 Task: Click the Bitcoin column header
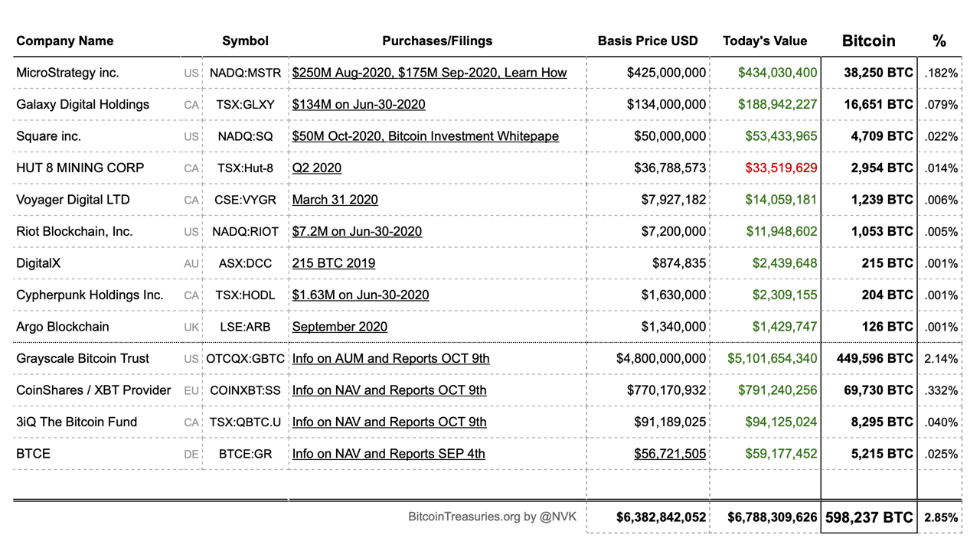[x=868, y=41]
